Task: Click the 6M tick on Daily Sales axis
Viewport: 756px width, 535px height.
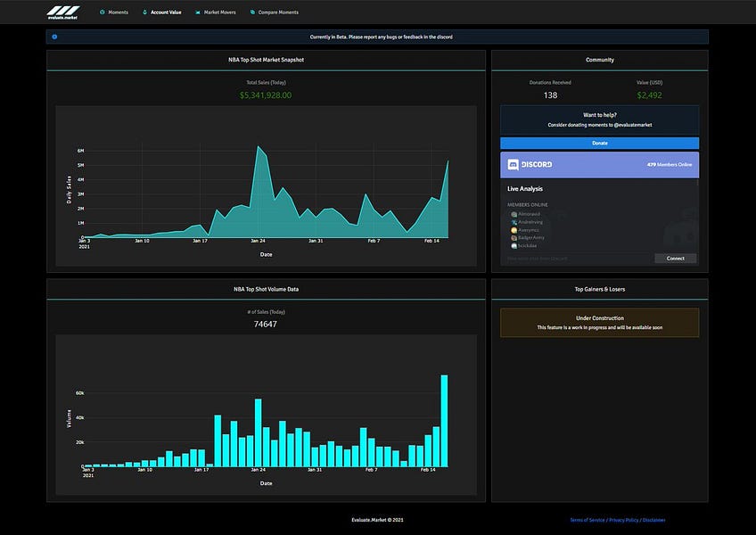Action: pos(80,151)
